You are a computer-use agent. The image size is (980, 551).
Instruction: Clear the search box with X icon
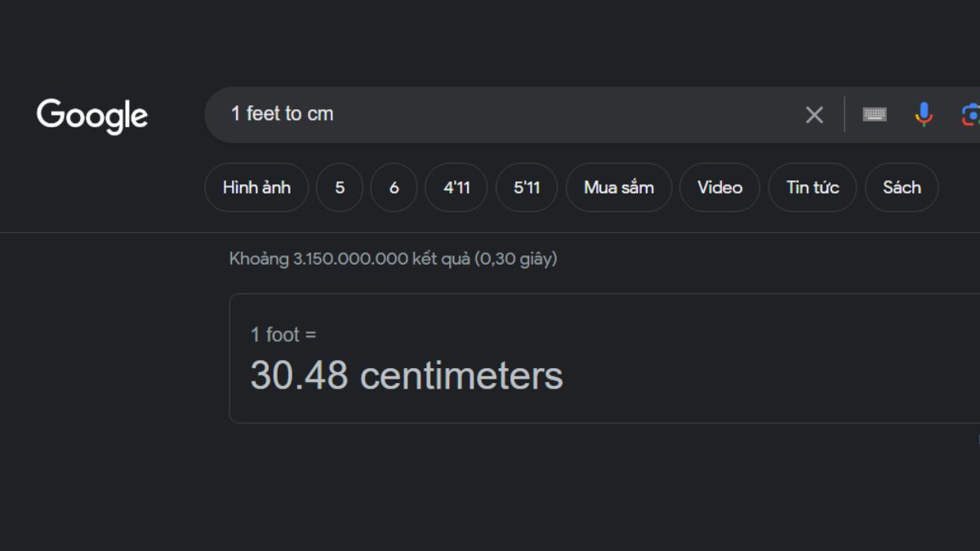click(814, 115)
